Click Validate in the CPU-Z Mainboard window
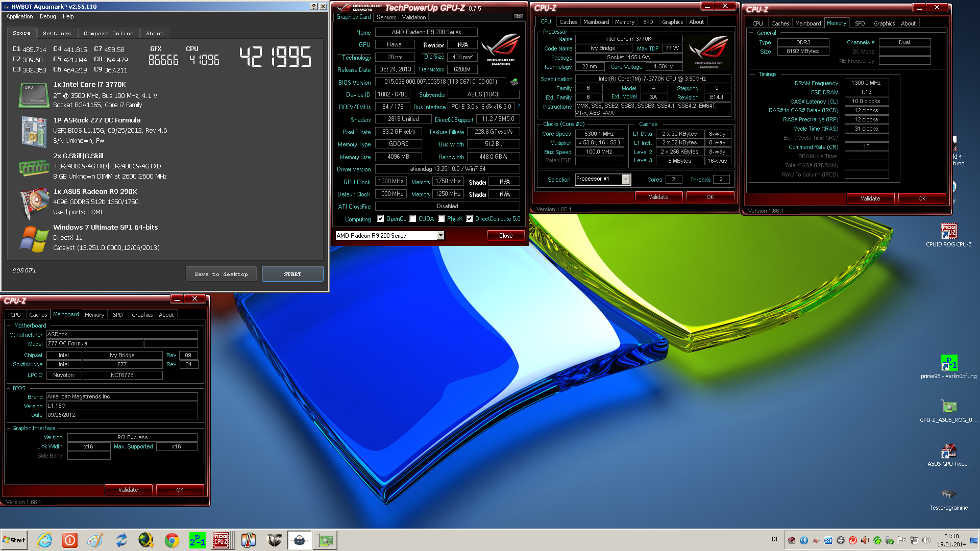This screenshot has width=980, height=551. click(x=128, y=490)
